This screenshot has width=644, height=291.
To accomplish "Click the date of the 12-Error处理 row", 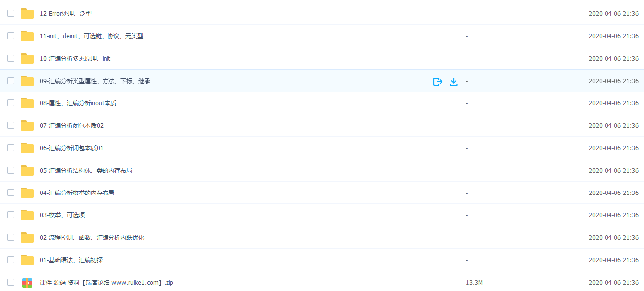I will (x=614, y=14).
